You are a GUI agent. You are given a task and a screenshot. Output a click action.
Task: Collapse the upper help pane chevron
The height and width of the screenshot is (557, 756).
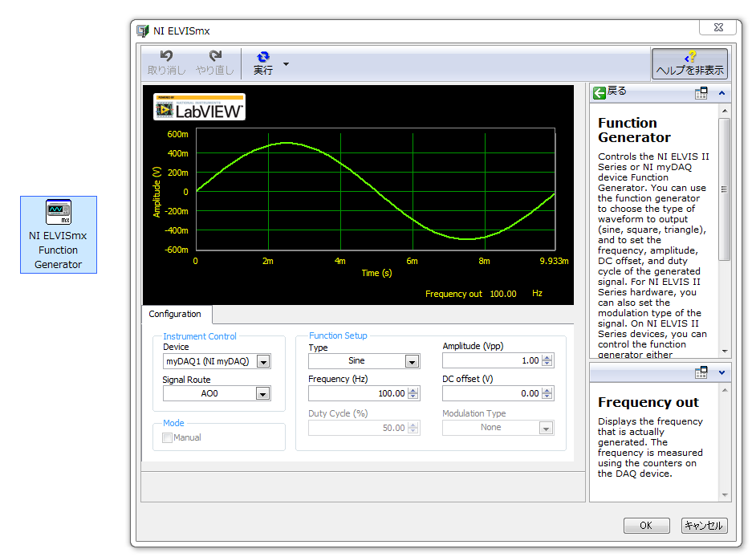point(721,93)
